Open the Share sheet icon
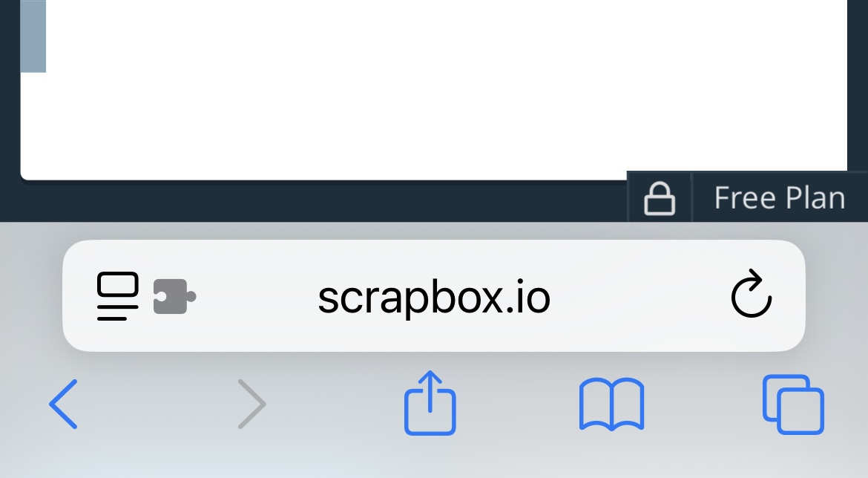Viewport: 868px width, 478px height. click(x=430, y=403)
